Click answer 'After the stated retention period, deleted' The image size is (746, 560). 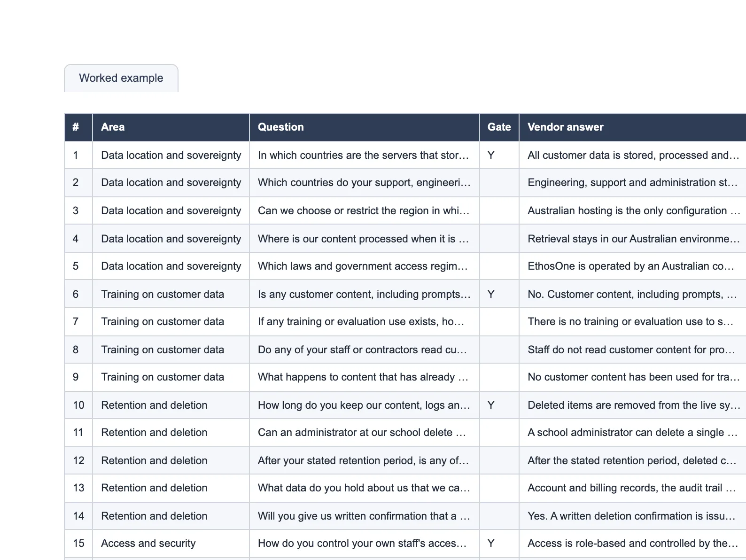tap(633, 460)
